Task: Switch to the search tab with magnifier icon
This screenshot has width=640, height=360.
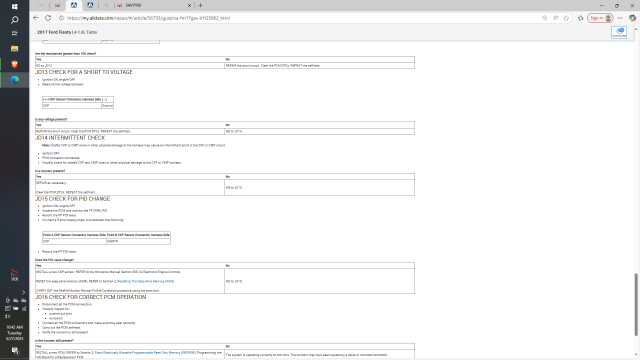Action: [x=107, y=5]
